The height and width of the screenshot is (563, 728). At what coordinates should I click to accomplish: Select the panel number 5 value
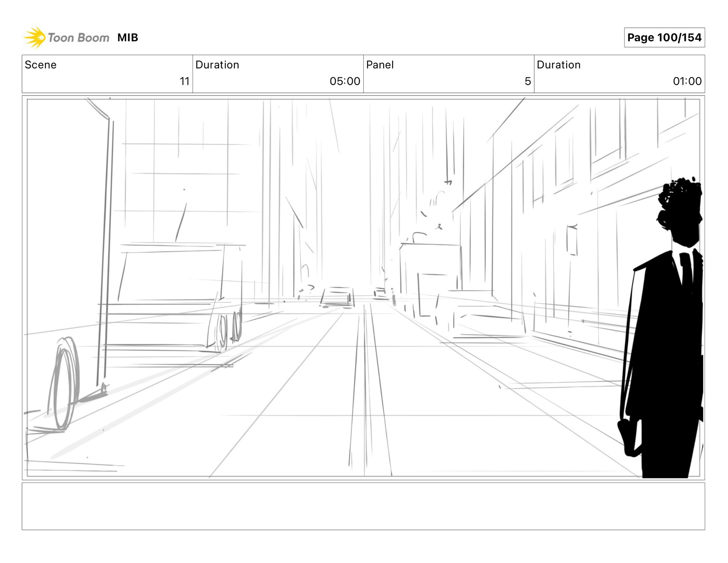[x=527, y=81]
